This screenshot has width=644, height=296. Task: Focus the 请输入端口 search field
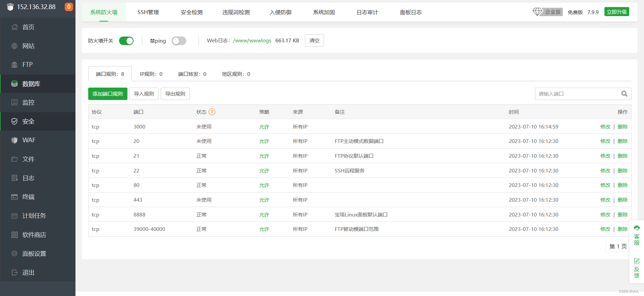(583, 94)
